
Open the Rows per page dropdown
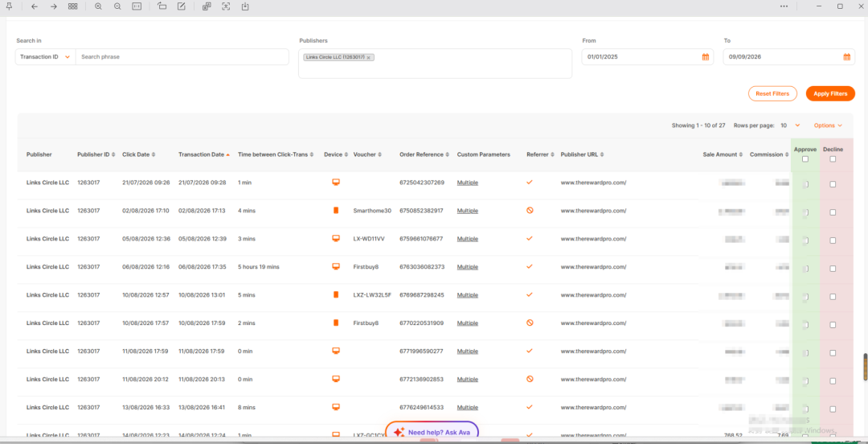(791, 125)
